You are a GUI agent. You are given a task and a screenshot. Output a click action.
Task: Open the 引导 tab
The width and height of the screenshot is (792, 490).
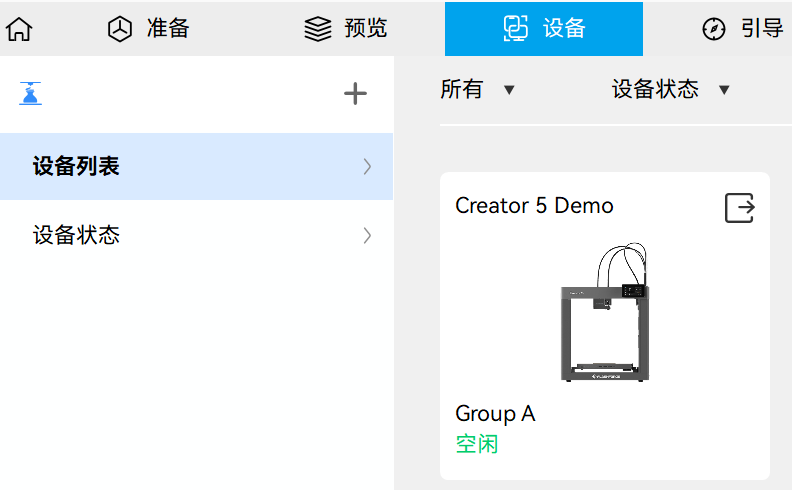[x=742, y=28]
